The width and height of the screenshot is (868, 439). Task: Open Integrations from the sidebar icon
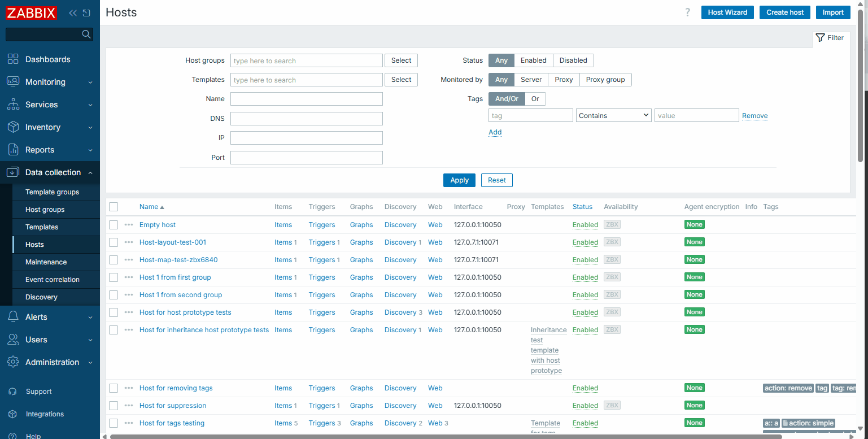[x=13, y=414]
